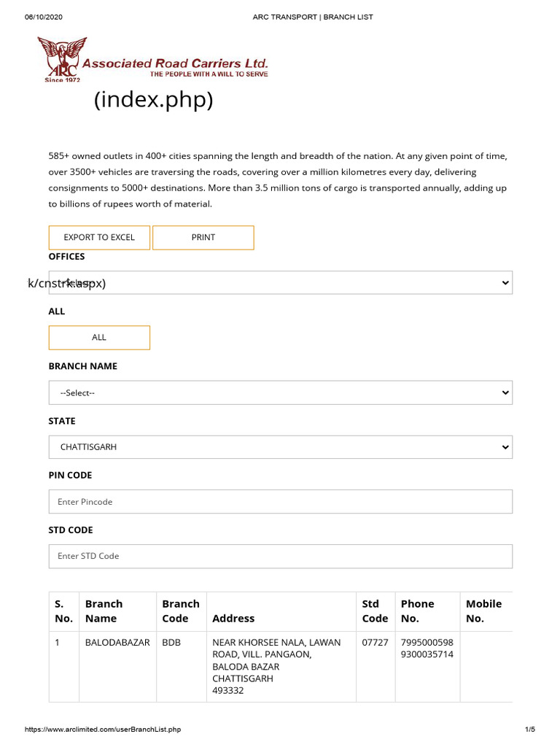Click the ALL button
This screenshot has width=560, height=747.
pos(99,337)
